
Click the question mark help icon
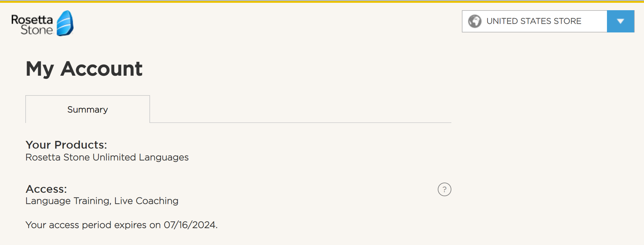[444, 189]
